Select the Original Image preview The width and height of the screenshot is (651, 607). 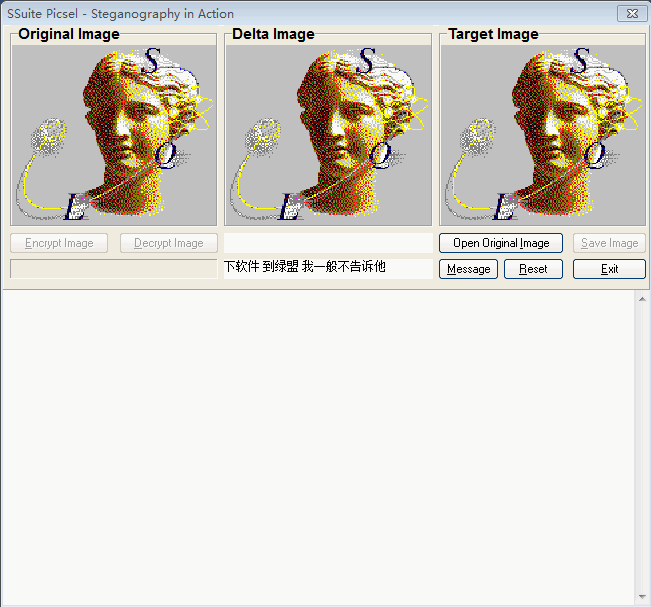pos(114,135)
